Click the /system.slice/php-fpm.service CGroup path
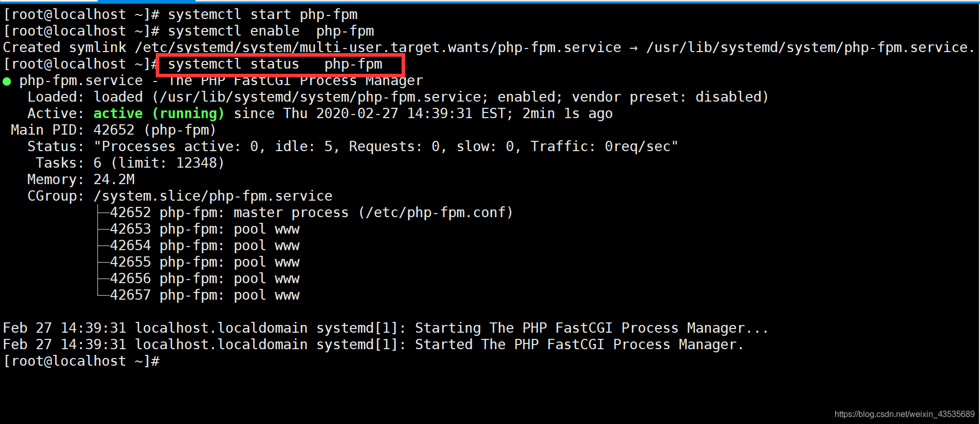This screenshot has width=980, height=424. (213, 196)
